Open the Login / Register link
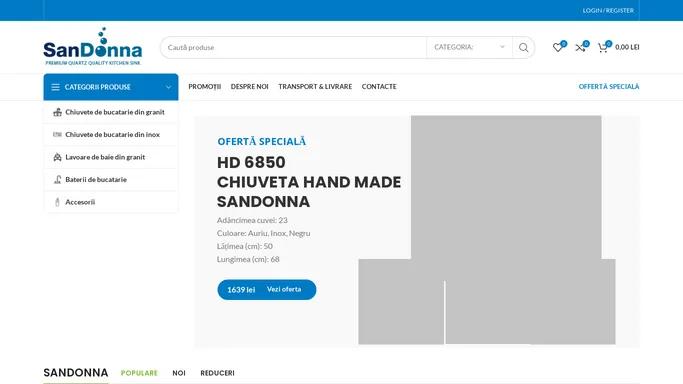The width and height of the screenshot is (683, 384). (608, 10)
